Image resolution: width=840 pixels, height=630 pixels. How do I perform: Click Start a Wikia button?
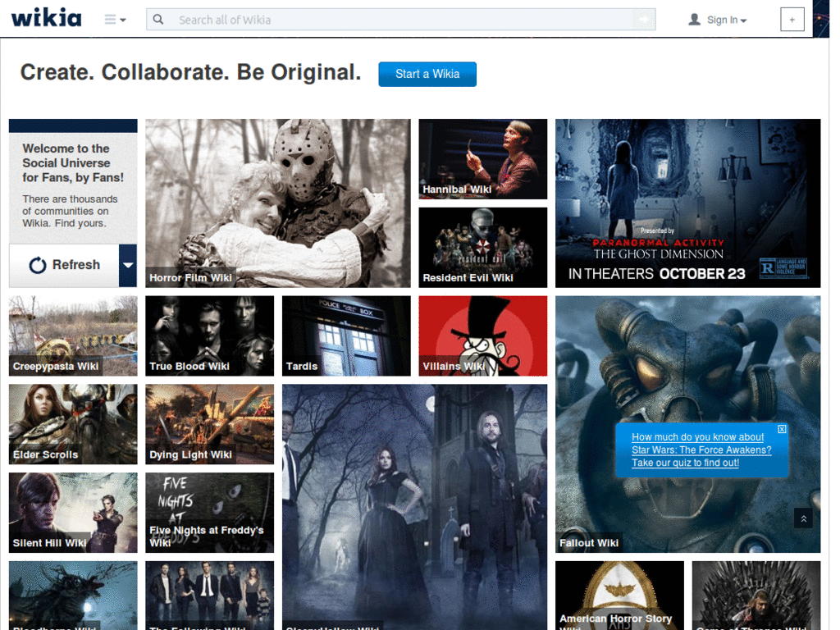pos(427,74)
